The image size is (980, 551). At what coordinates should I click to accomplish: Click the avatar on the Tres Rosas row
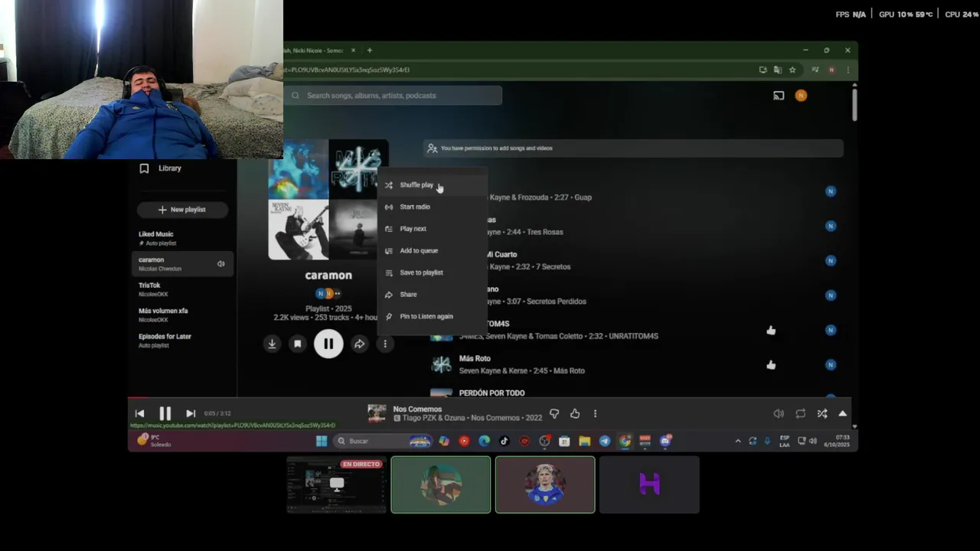tap(831, 226)
